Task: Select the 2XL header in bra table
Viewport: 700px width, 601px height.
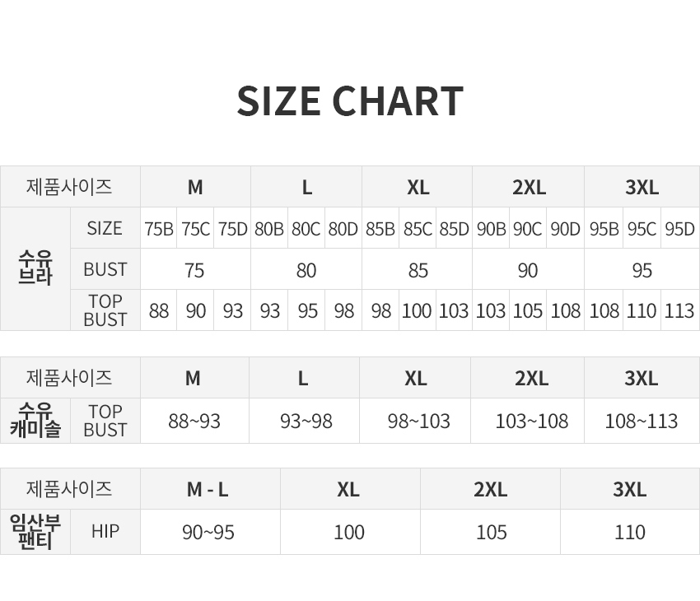Action: [x=529, y=187]
